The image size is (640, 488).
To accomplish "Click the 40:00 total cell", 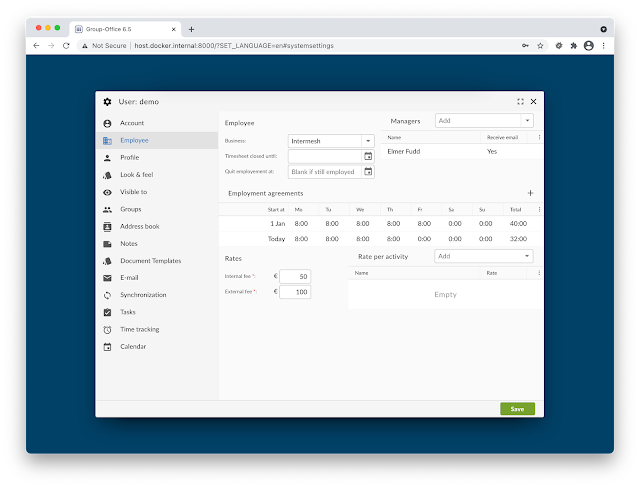I will pos(518,224).
